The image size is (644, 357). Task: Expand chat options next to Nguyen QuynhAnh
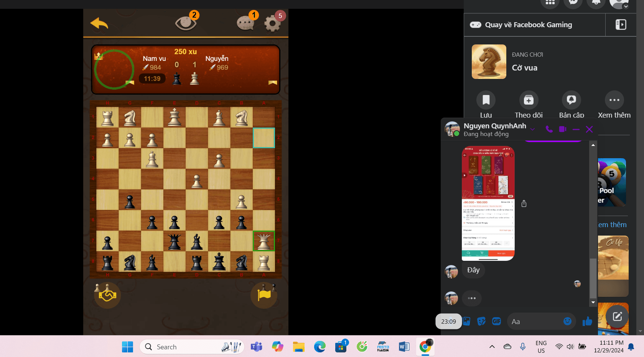point(532,129)
